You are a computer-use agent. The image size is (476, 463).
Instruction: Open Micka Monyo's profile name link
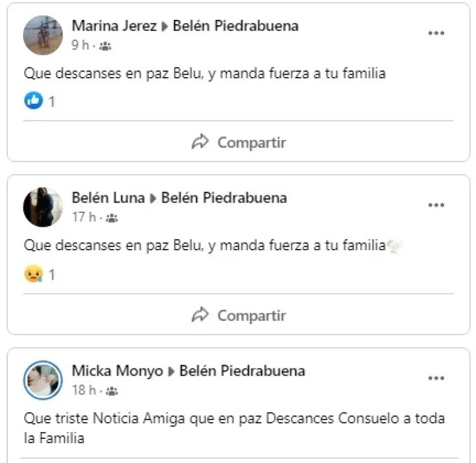tap(117, 371)
